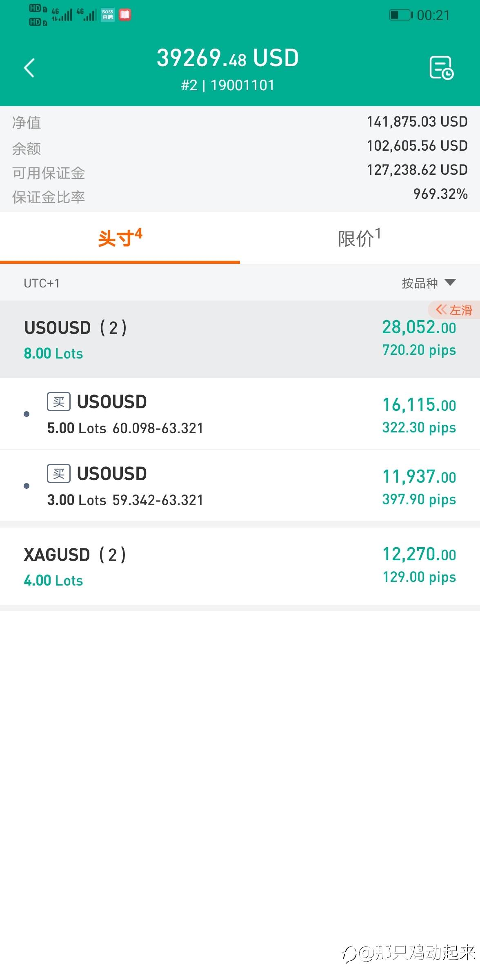This screenshot has width=480, height=980.
Task: Tap the 保证金比率 margin ratio row
Action: 240,196
